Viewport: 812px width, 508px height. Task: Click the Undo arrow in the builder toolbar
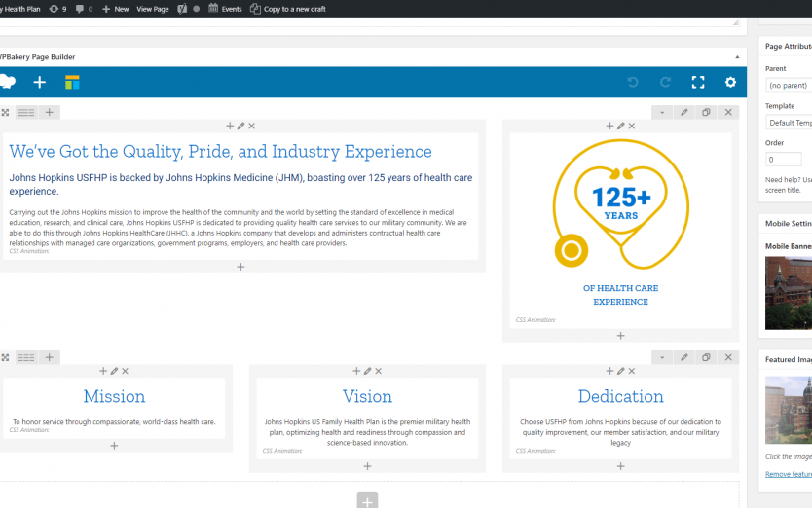point(633,83)
